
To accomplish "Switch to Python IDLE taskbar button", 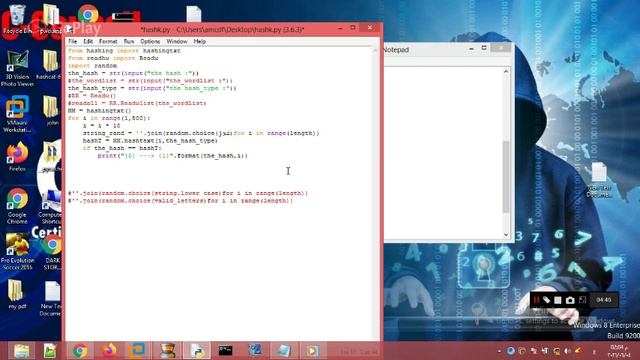I will click(197, 351).
